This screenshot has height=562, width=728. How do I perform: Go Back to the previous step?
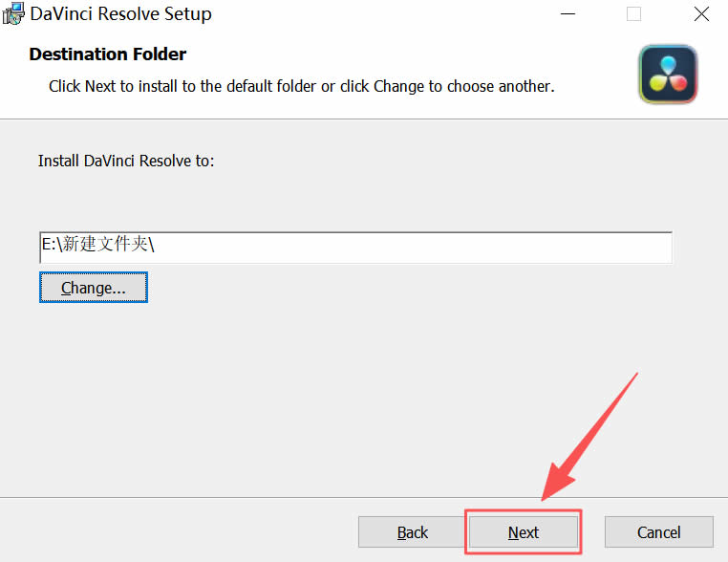coord(412,531)
